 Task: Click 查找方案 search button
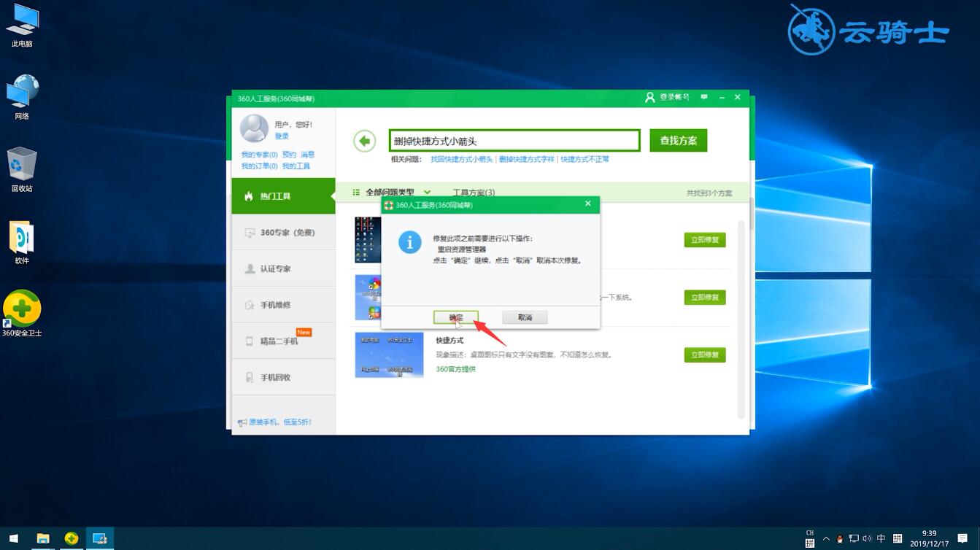(x=679, y=141)
